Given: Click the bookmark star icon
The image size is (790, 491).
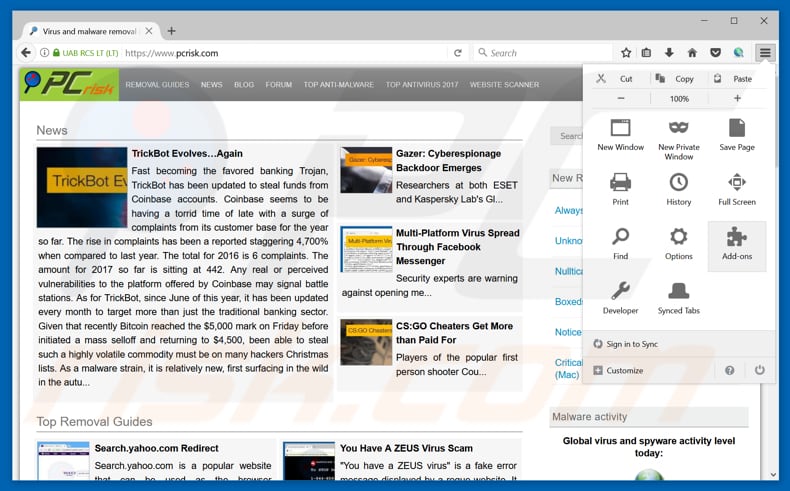Looking at the screenshot, I should point(626,52).
